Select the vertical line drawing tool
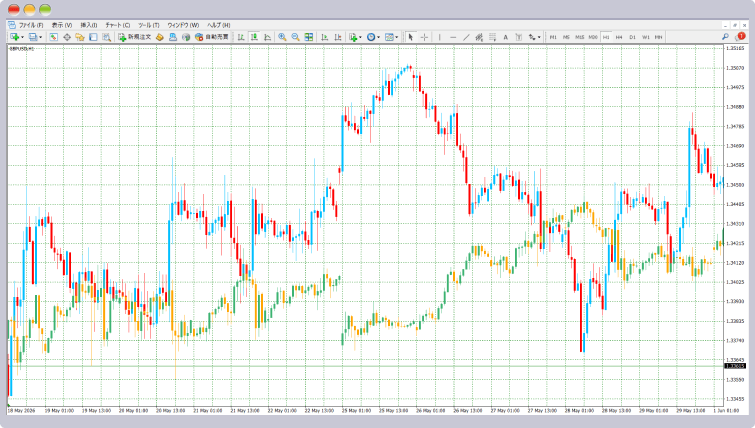The width and height of the screenshot is (755, 428). click(439, 37)
